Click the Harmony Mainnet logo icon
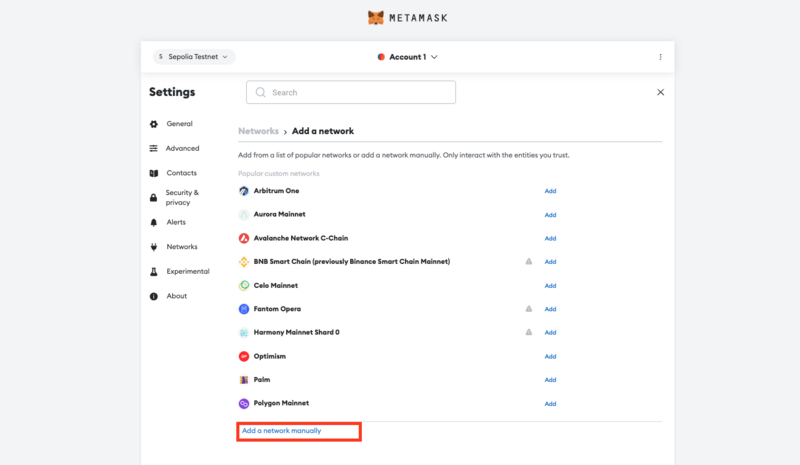The width and height of the screenshot is (800, 465). (244, 333)
